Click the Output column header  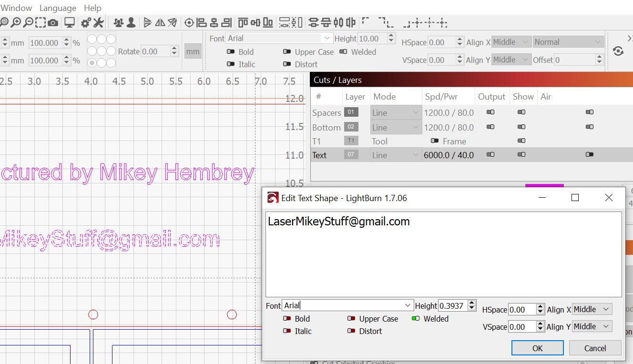pos(491,97)
